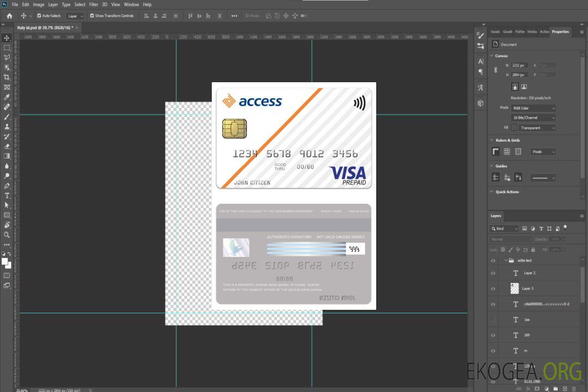
Task: Select the Clone Stamp tool
Action: tap(7, 127)
